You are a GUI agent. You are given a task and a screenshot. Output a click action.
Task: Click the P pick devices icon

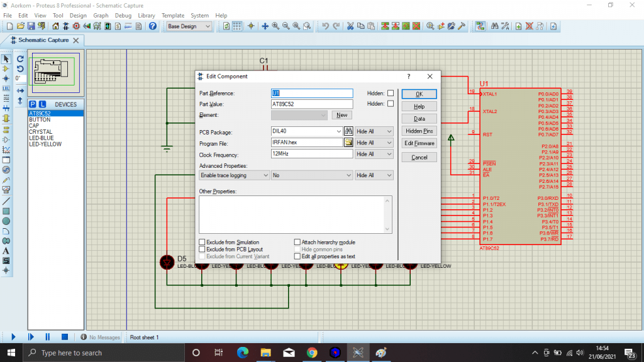[x=33, y=104]
